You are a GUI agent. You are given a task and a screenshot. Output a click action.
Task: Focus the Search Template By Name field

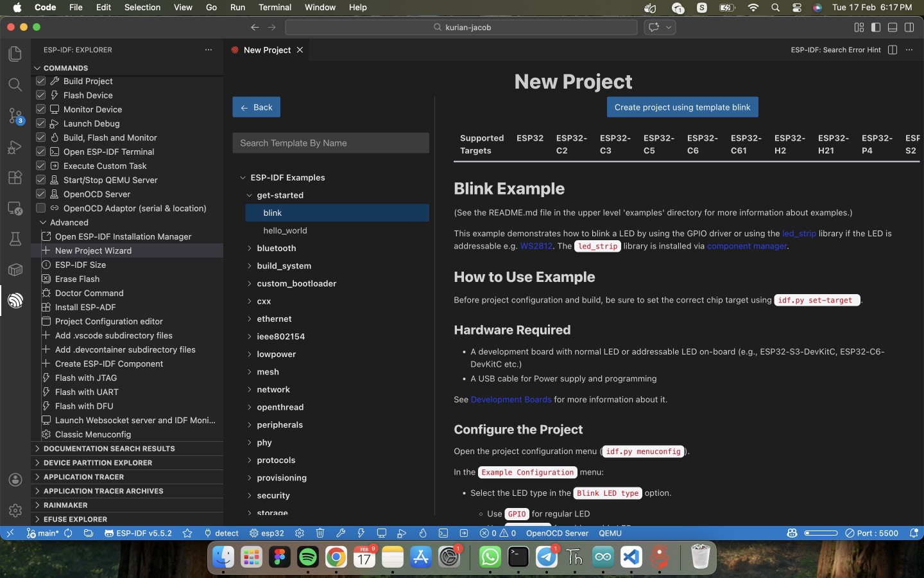click(330, 143)
